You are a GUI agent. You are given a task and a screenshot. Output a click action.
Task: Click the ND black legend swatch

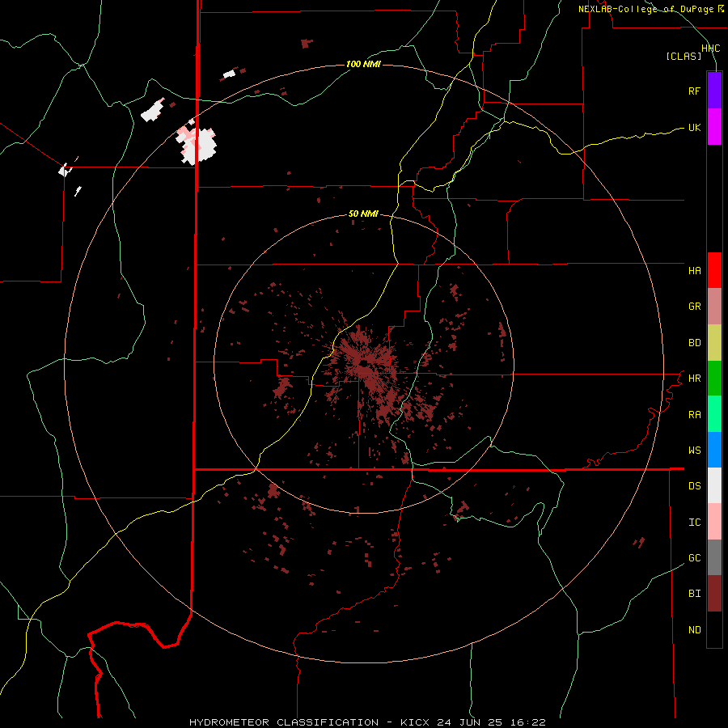[714, 629]
